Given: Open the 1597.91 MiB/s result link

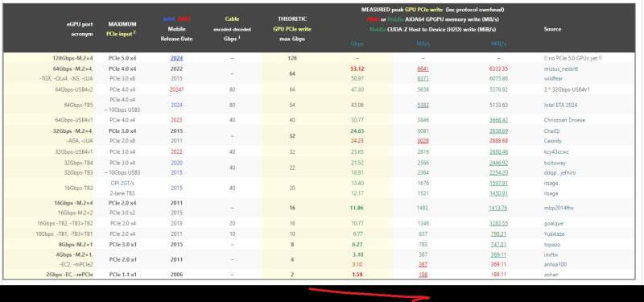Looking at the screenshot, I should pos(498,184).
